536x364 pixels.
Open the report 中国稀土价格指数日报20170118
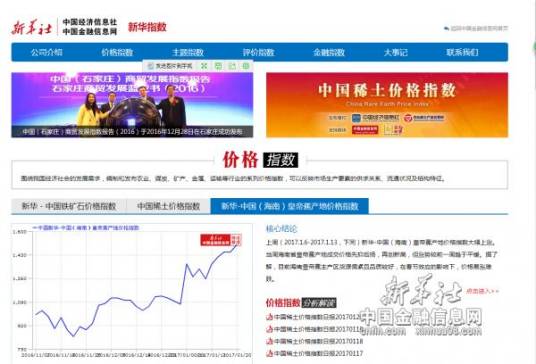tap(318, 341)
